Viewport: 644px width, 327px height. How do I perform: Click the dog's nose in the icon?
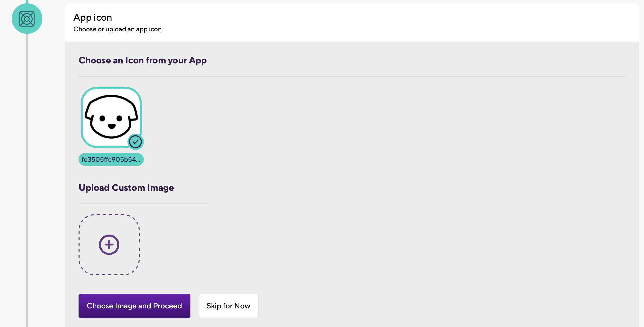[x=111, y=126]
